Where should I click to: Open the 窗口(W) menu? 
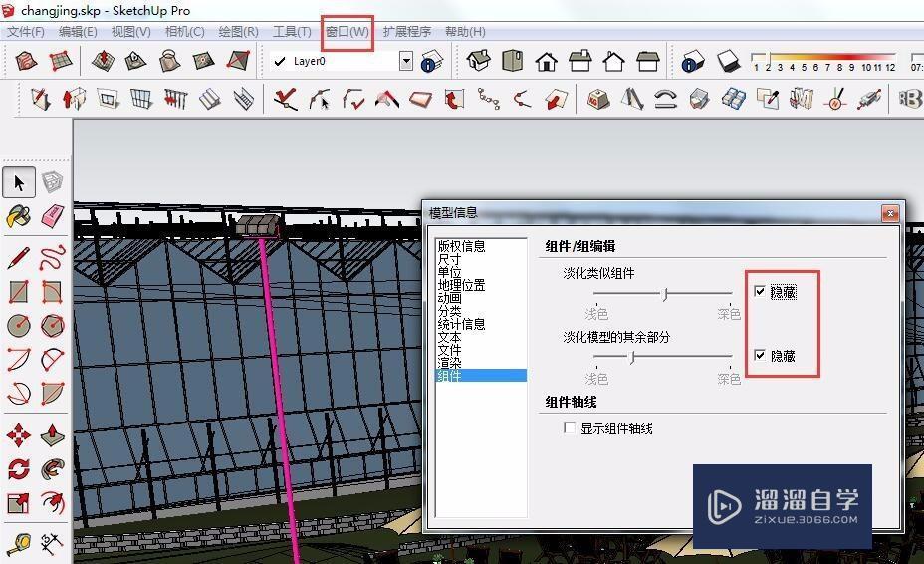pyautogui.click(x=347, y=31)
